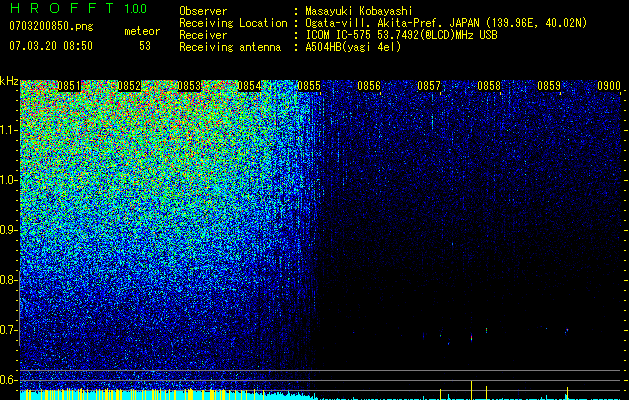Image resolution: width=629 pixels, height=400 pixels.
Task: Click the 0900 time marker
Action: pos(609,86)
